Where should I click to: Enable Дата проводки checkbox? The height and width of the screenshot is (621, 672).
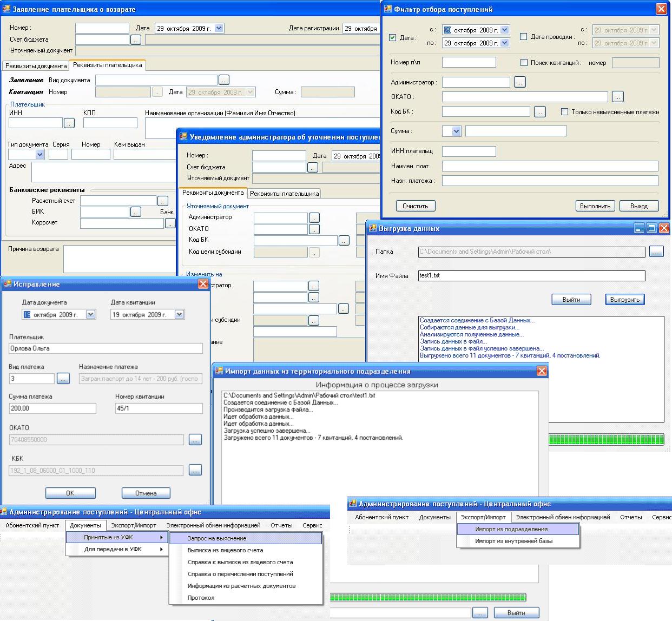tap(523, 37)
